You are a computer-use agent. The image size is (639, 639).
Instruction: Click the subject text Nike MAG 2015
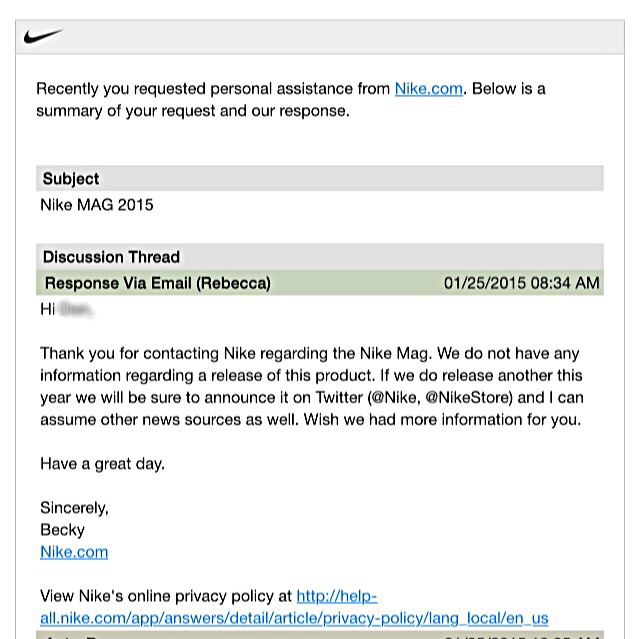(x=97, y=205)
